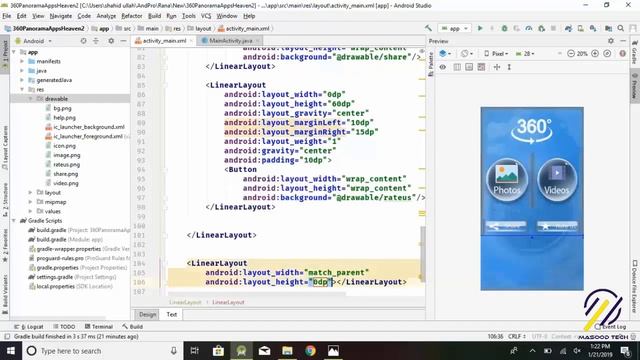Zoom in the layout preview

click(x=595, y=53)
